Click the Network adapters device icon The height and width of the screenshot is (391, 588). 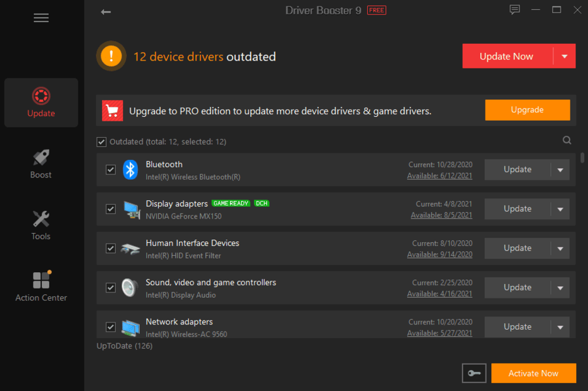(x=131, y=327)
